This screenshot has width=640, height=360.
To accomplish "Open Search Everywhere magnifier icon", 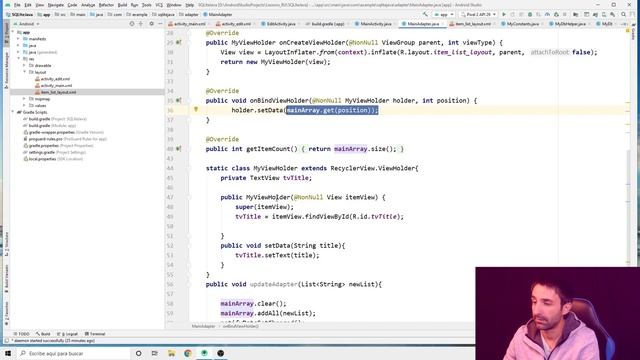I will [623, 14].
